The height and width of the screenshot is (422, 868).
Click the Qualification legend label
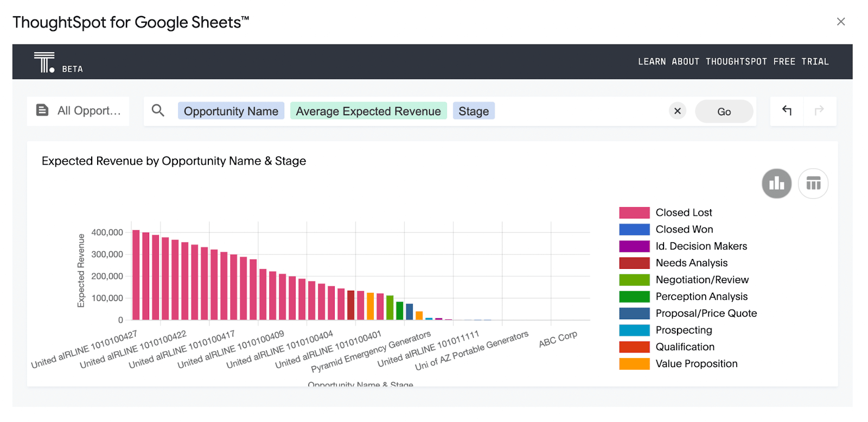(x=685, y=347)
